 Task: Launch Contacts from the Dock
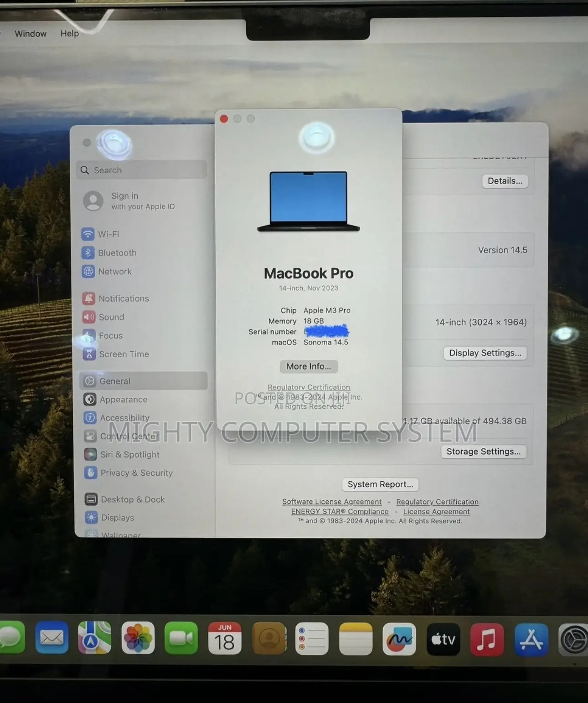(x=269, y=639)
